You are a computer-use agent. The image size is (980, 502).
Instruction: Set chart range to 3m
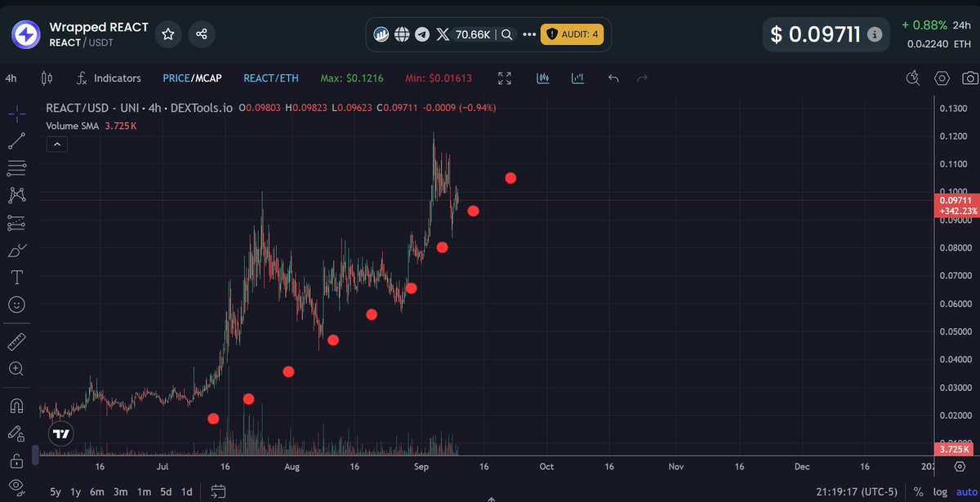(x=121, y=492)
